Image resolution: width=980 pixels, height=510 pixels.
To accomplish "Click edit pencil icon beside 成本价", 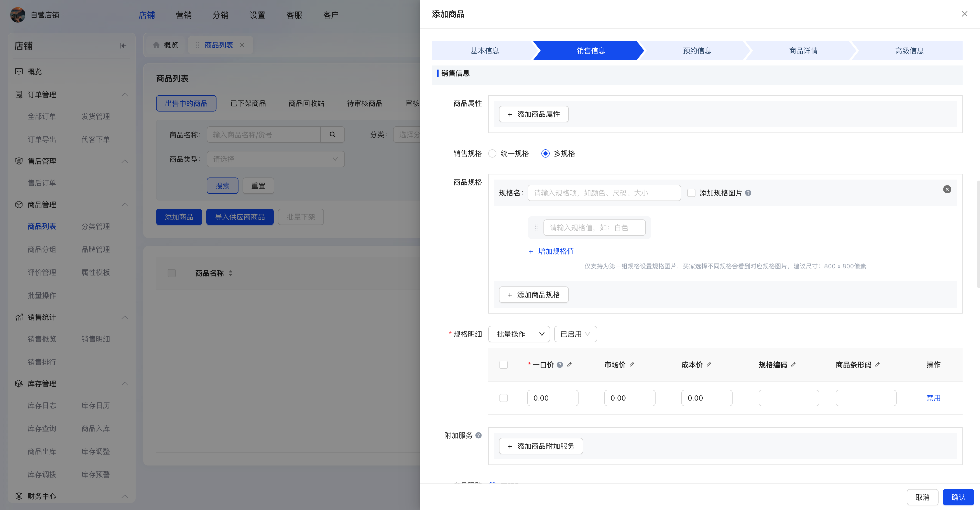I will [x=709, y=365].
